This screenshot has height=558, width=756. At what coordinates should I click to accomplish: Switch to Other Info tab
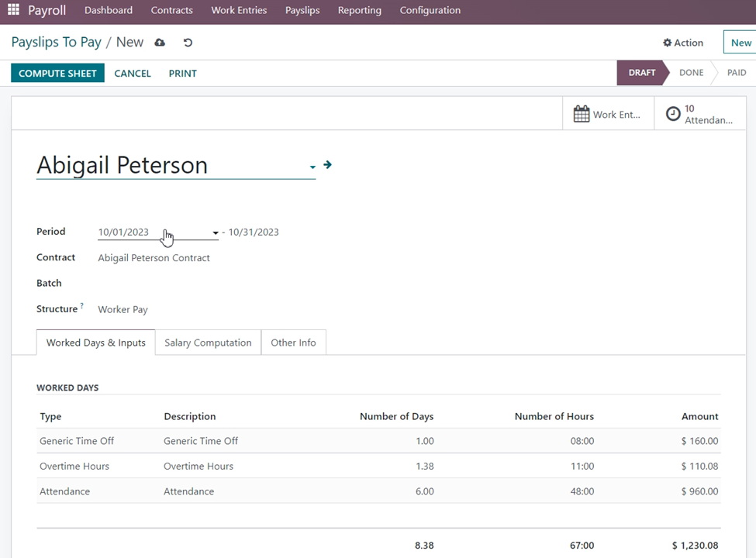pos(293,343)
